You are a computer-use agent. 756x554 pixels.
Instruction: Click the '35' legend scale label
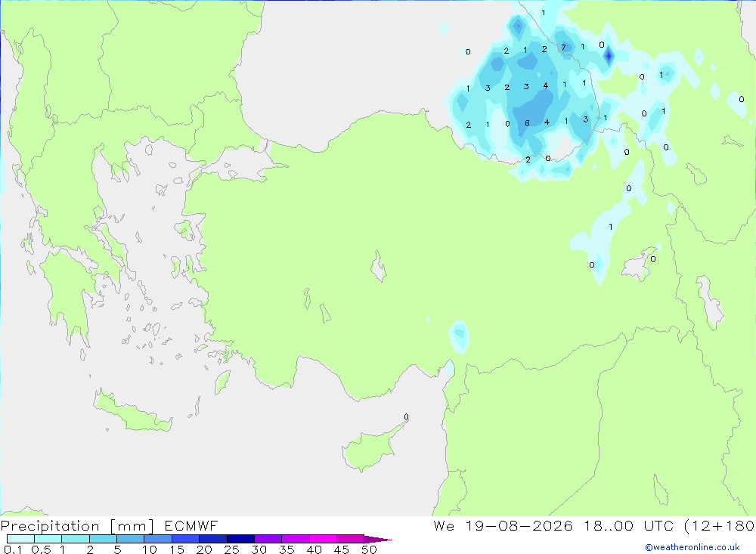click(x=287, y=549)
